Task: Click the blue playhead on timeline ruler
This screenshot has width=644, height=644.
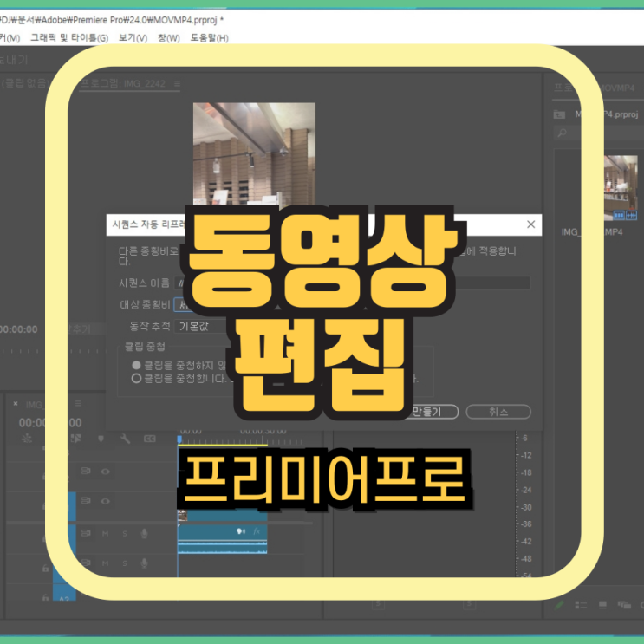Action: [179, 439]
